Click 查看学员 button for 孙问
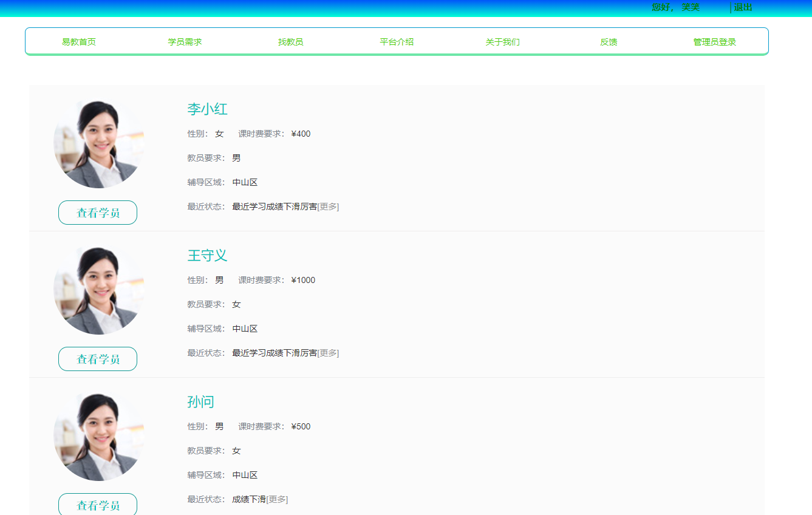812x515 pixels. click(97, 504)
